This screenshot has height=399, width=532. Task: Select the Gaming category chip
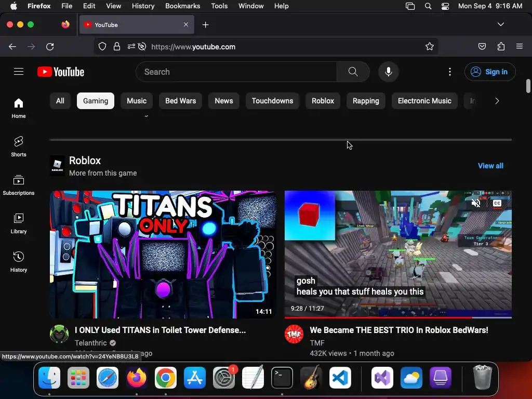click(96, 101)
